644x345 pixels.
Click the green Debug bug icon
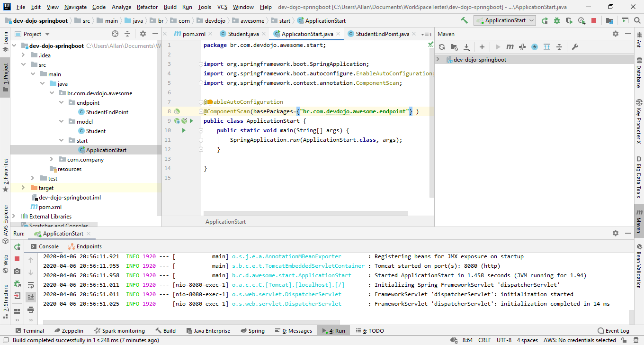click(x=557, y=21)
